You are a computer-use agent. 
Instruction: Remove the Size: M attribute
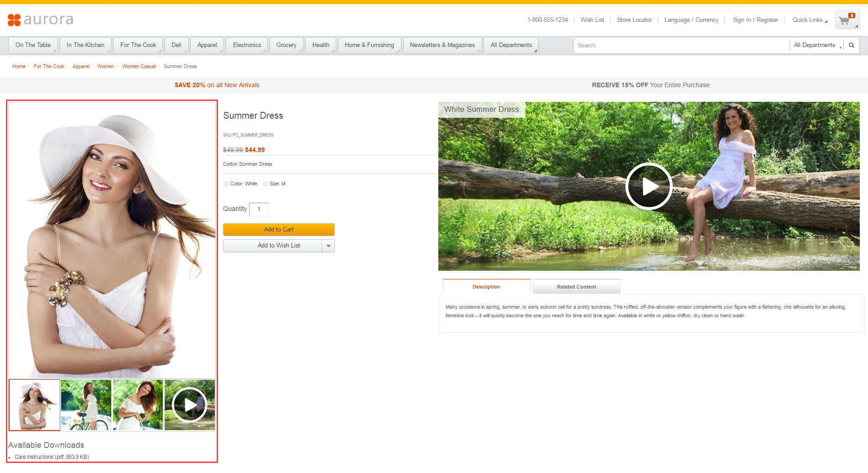(265, 184)
